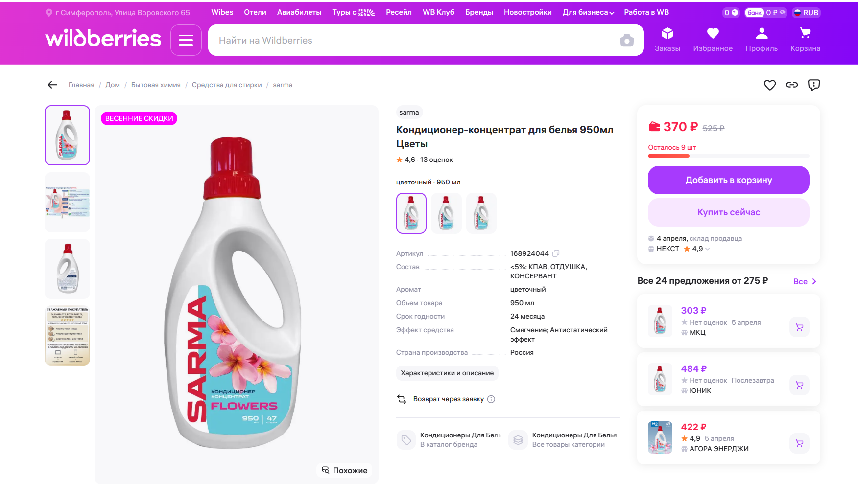This screenshot has width=858, height=504.
Task: Expand seller НЕКСТ rating details
Action: click(707, 249)
